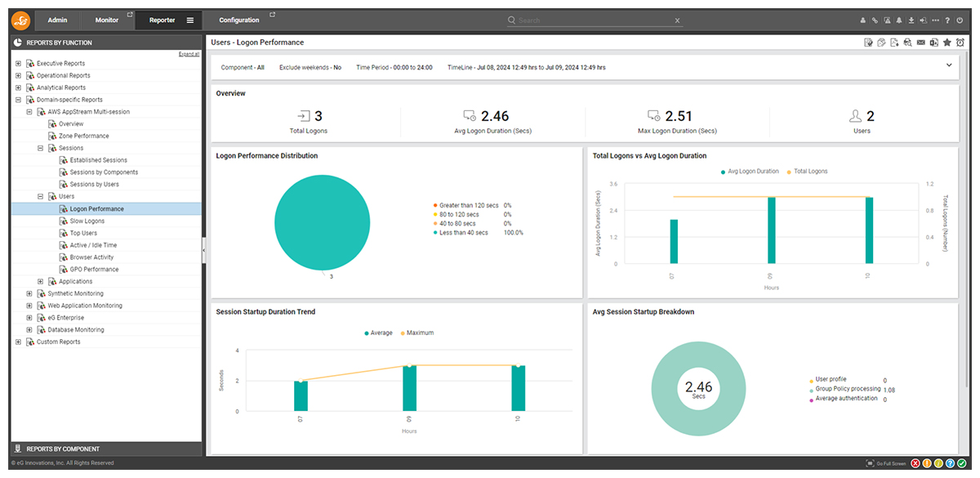
Task: Expand the report filter criteria chevron
Action: click(949, 65)
